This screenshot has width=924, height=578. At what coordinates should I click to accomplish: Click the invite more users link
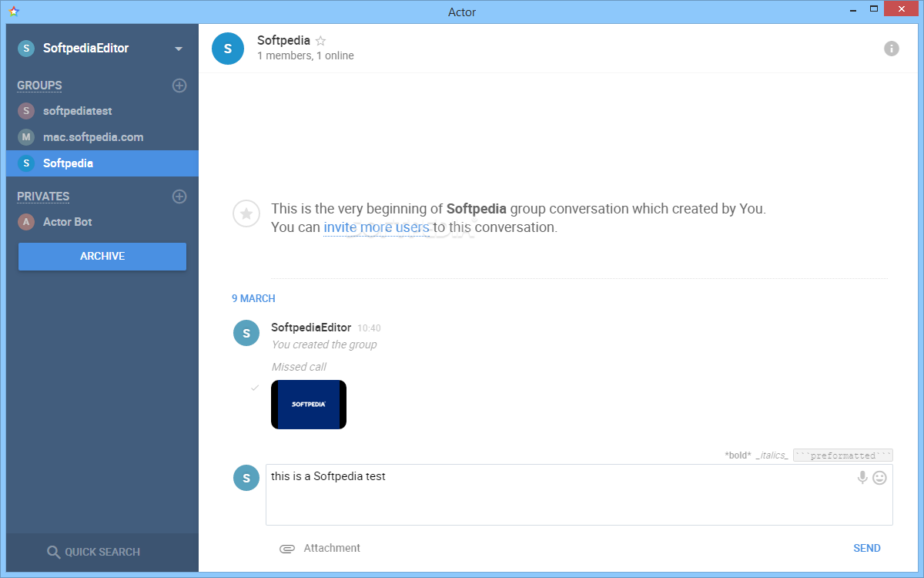377,227
